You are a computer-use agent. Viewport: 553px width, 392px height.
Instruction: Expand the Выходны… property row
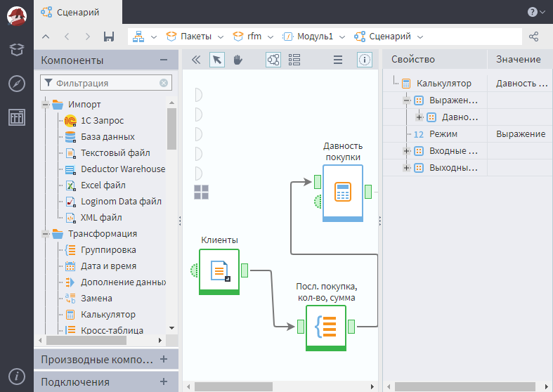click(x=407, y=168)
